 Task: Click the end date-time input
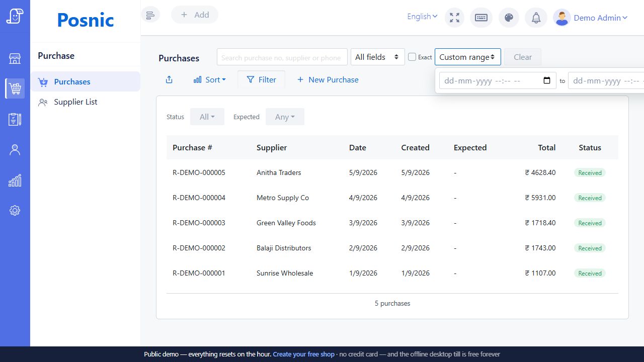coord(606,80)
